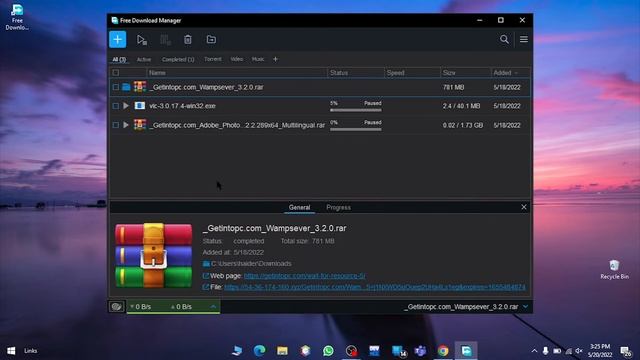Open Microsoft Teams from the taskbar
This screenshot has height=360, width=640.
(420, 351)
